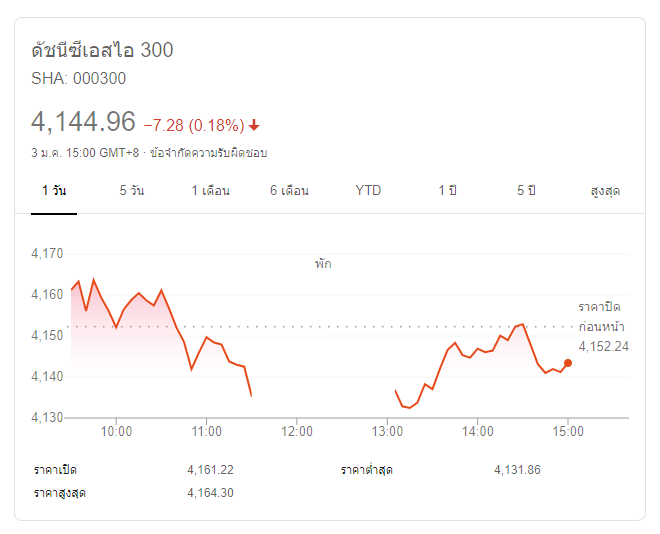
Task: Click the ดัชนีซีเอสไอ 300 title
Action: (102, 50)
